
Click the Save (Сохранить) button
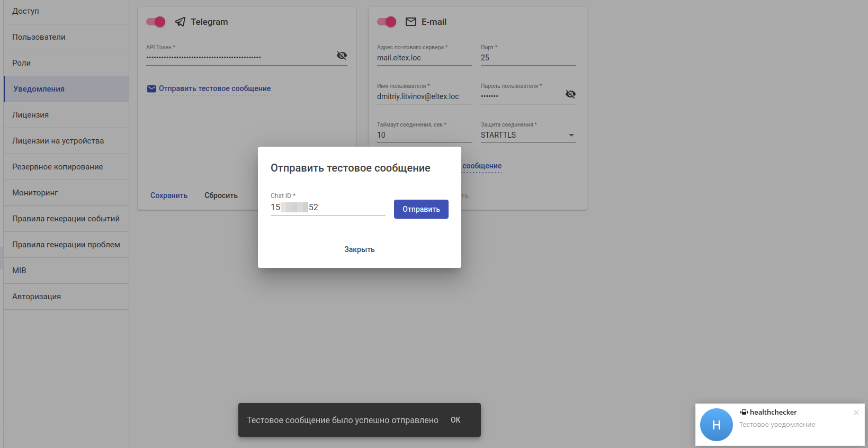point(169,195)
